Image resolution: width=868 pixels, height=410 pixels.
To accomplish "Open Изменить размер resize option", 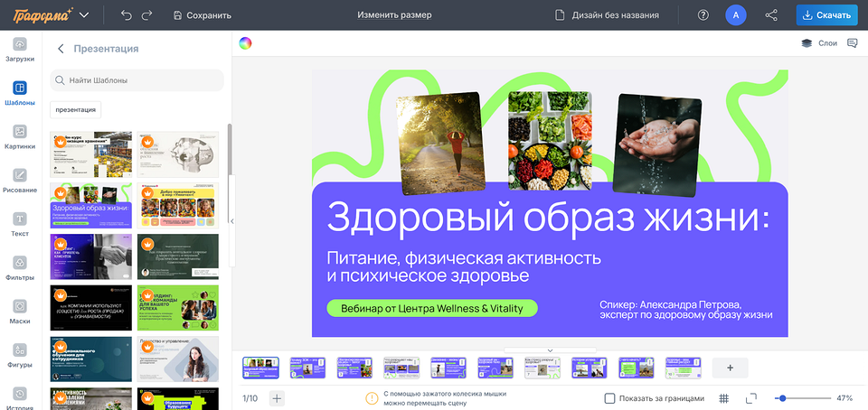I will tap(394, 15).
